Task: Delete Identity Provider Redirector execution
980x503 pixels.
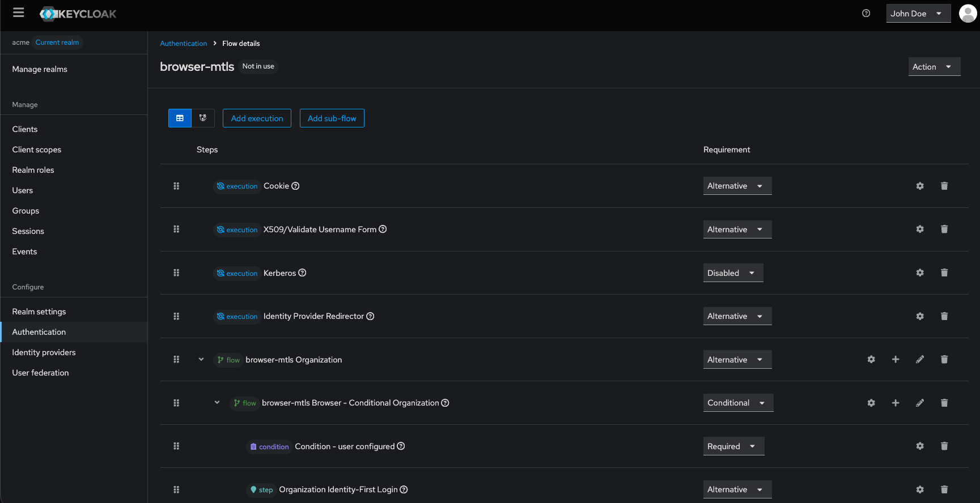Action: point(944,316)
